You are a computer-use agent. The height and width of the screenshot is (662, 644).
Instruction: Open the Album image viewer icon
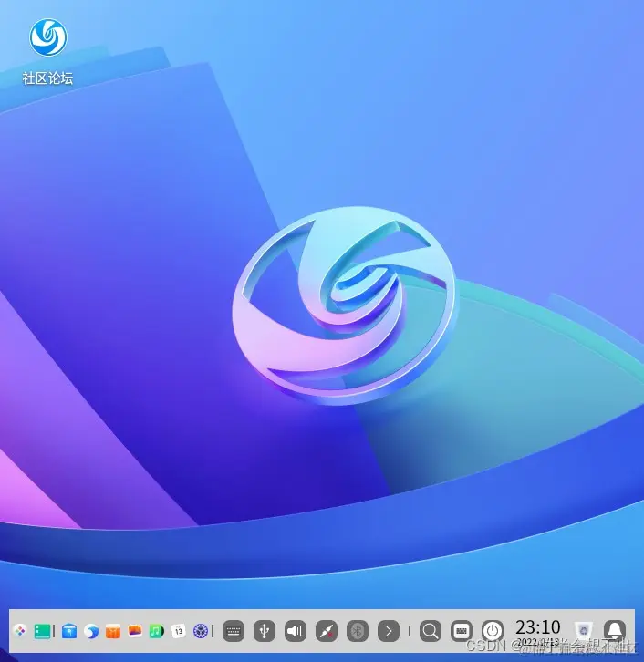(x=135, y=631)
